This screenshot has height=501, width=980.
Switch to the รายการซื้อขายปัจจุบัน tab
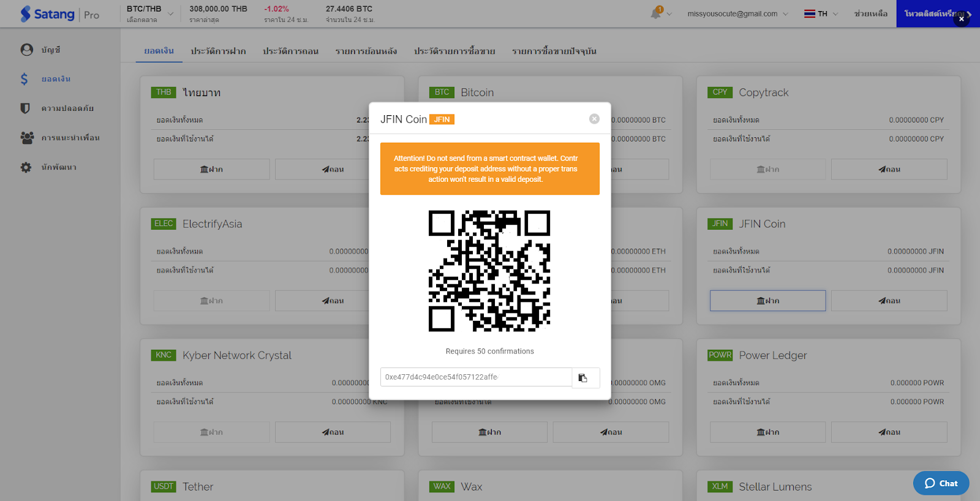point(554,51)
